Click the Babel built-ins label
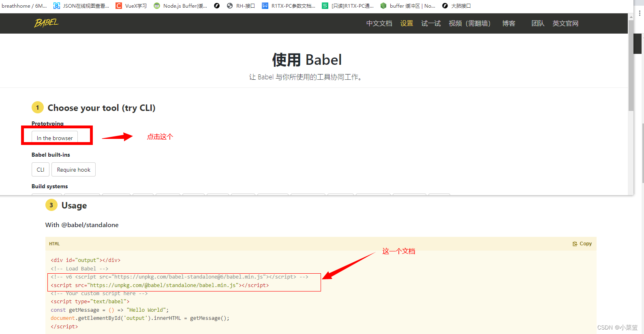The image size is (644, 334). pos(51,155)
